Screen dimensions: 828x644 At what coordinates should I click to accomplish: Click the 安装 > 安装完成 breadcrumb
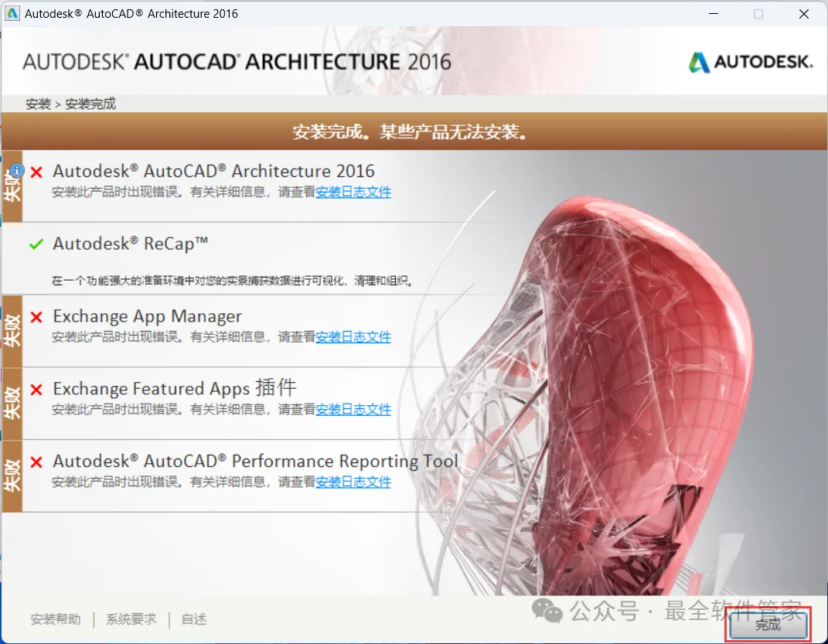pos(70,104)
